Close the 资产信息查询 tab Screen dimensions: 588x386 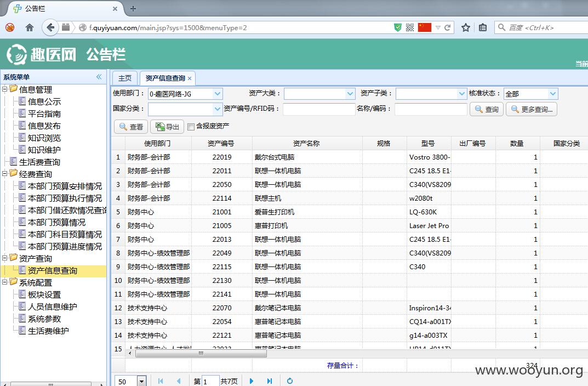point(190,78)
